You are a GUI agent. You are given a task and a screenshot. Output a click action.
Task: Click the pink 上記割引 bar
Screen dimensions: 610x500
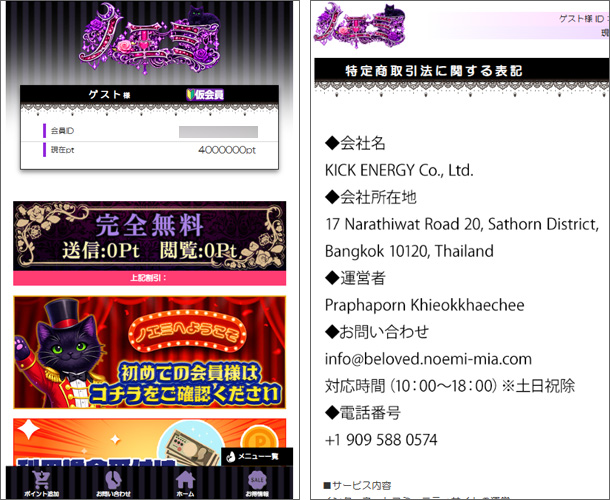(x=149, y=279)
